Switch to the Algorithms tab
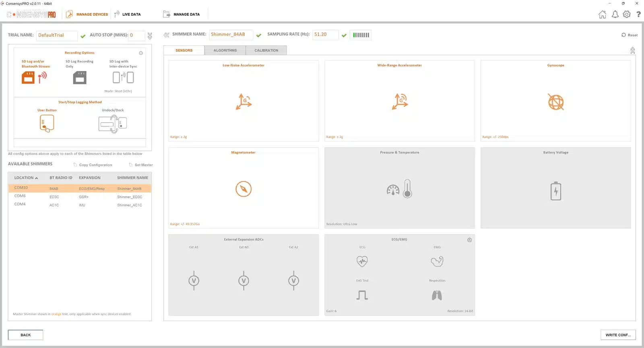 pos(225,50)
